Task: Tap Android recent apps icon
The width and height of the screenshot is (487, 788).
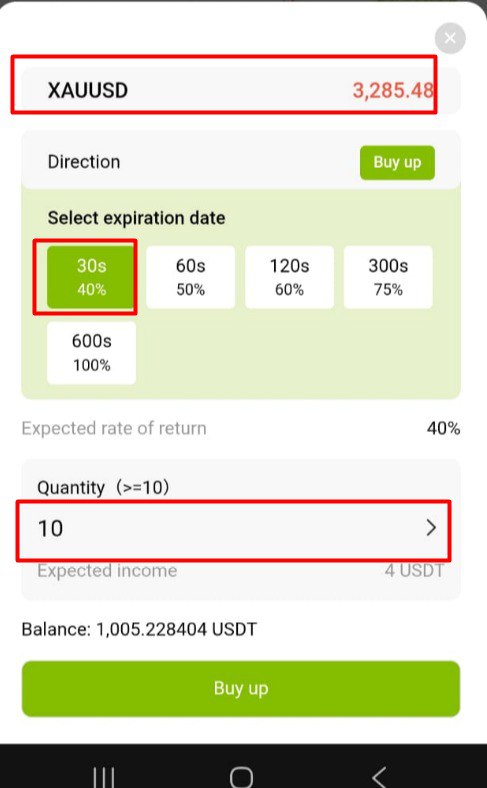Action: 104,776
